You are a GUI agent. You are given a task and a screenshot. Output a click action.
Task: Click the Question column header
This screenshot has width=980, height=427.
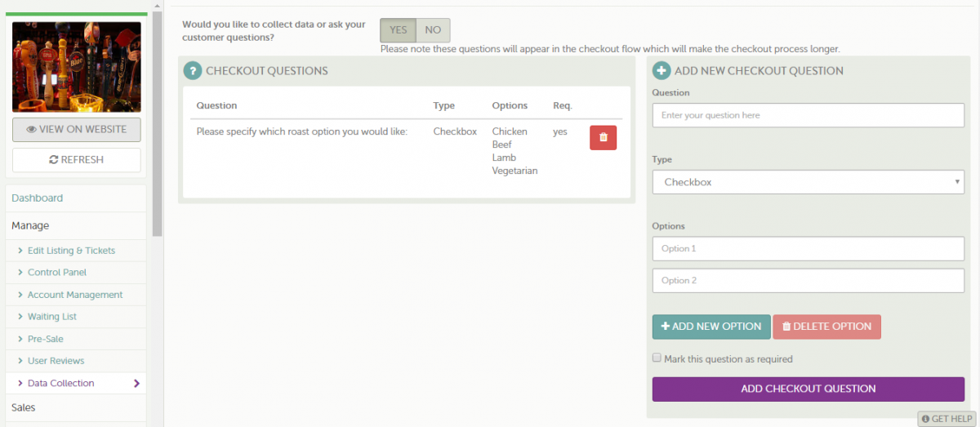point(216,105)
